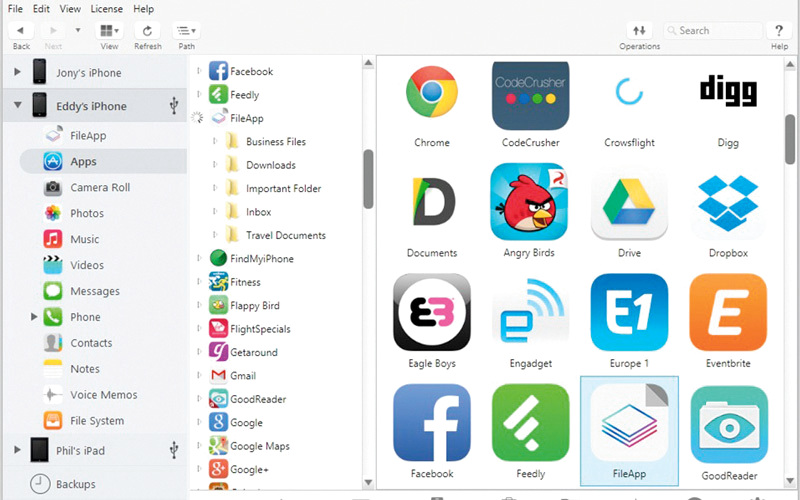Open the License menu

coord(106,9)
